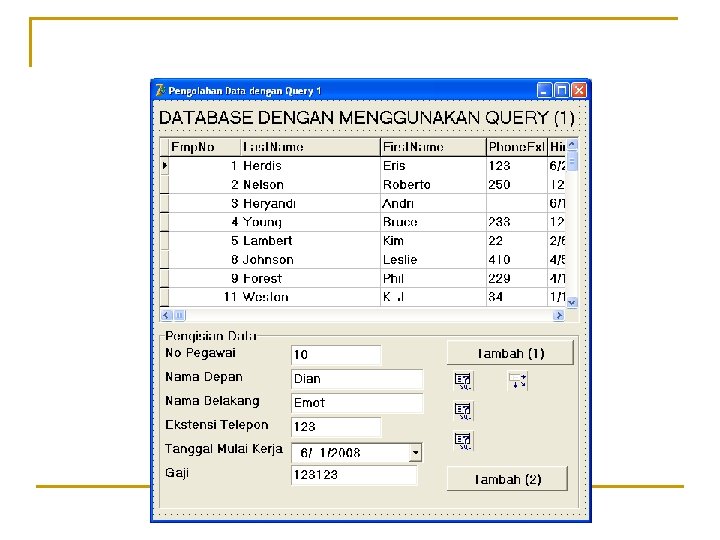Select the Query component icon next to the date picker

(x=463, y=440)
